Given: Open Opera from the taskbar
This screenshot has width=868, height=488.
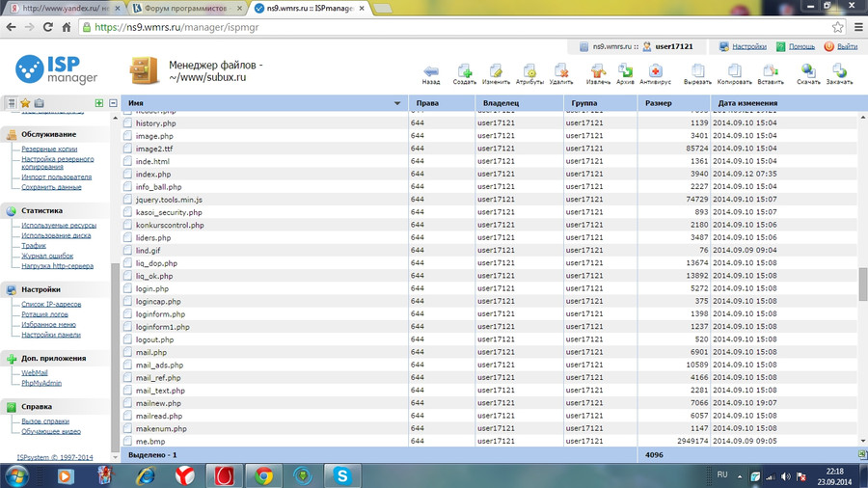Looking at the screenshot, I should pyautogui.click(x=224, y=475).
